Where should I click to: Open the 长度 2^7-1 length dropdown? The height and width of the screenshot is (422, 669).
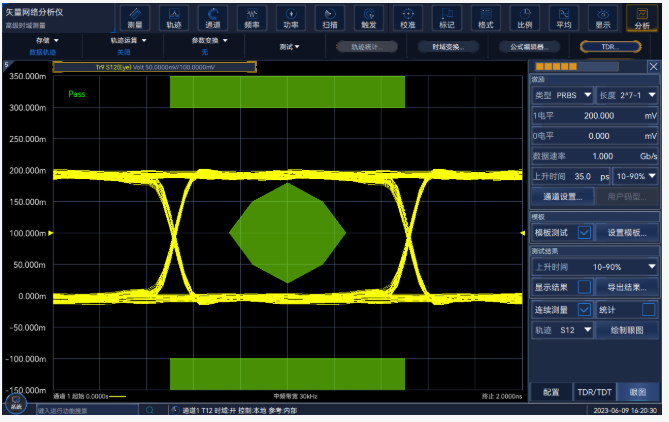point(627,95)
